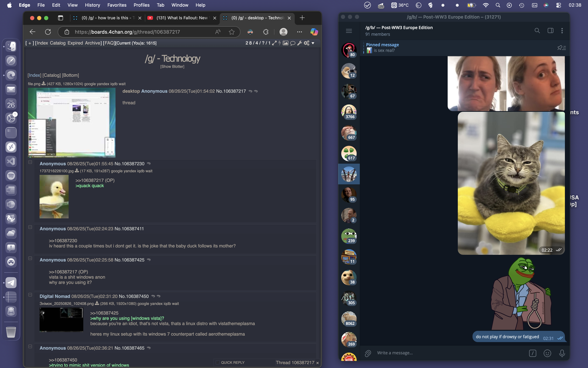Click the tracking prevention glasses icon in Edge

[250, 32]
